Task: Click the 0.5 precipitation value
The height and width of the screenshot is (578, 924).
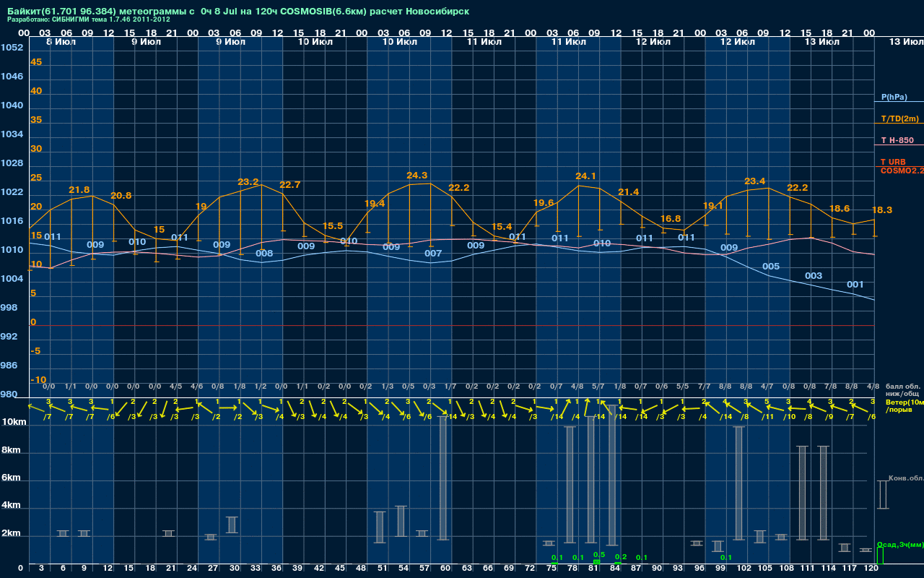Action: (598, 555)
